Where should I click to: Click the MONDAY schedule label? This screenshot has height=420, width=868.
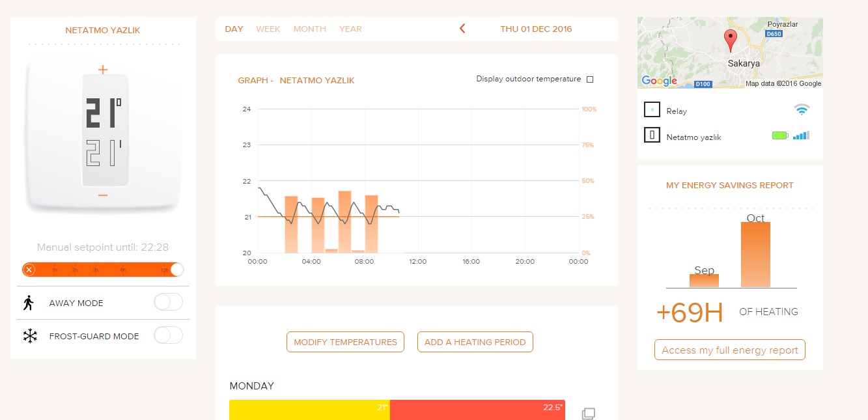[252, 386]
